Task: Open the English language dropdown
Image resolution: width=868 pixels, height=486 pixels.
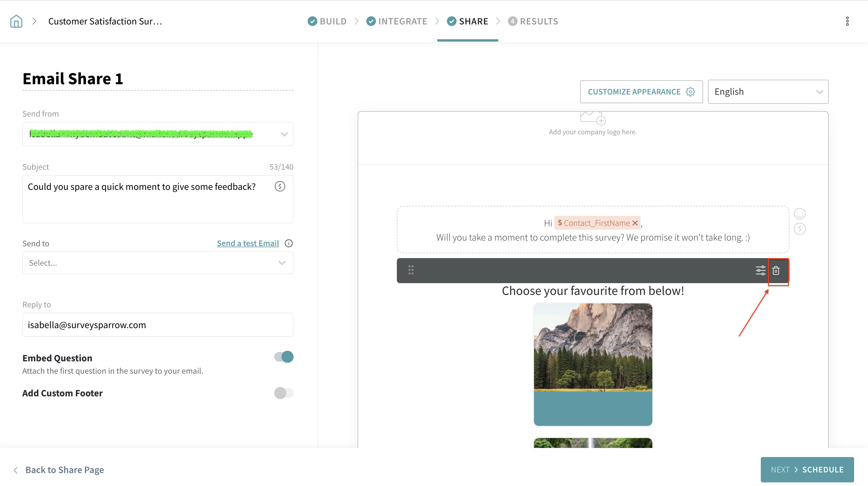Action: pyautogui.click(x=768, y=91)
